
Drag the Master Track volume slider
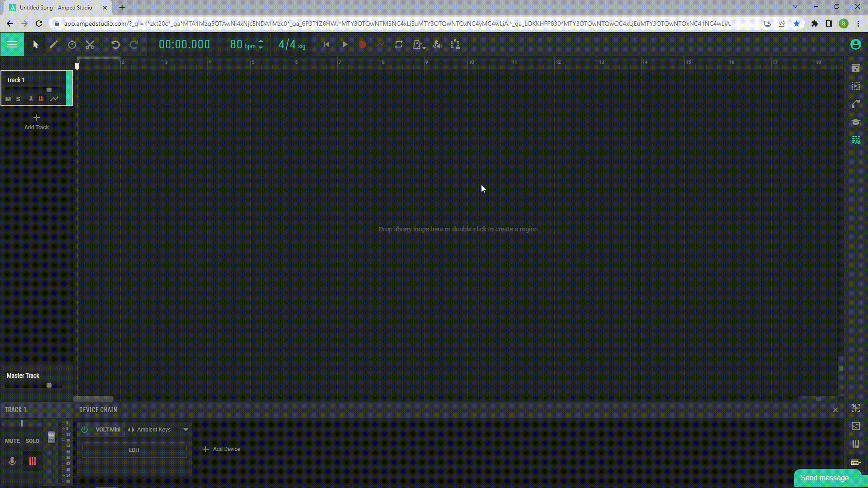[x=49, y=385]
